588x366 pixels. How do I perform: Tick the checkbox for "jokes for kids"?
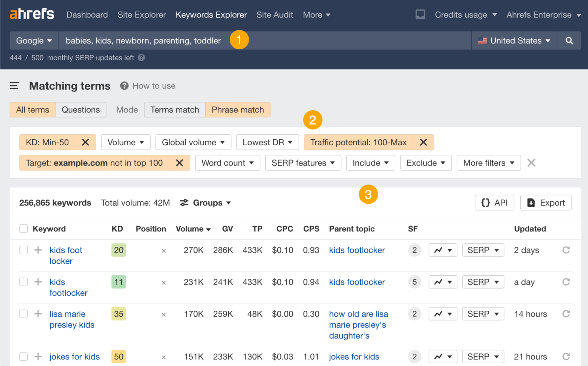24,356
